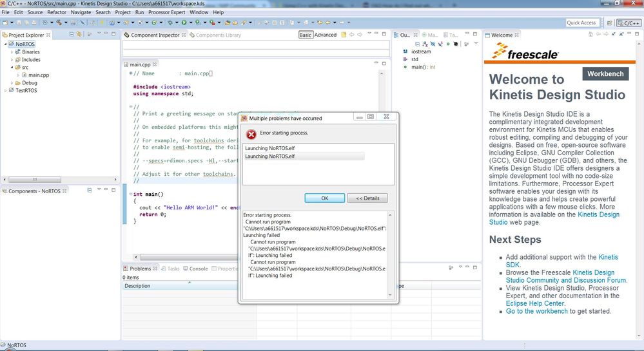Viewport: 644px width, 351px height.
Task: Expand the Binaries folder
Action: tap(12, 52)
